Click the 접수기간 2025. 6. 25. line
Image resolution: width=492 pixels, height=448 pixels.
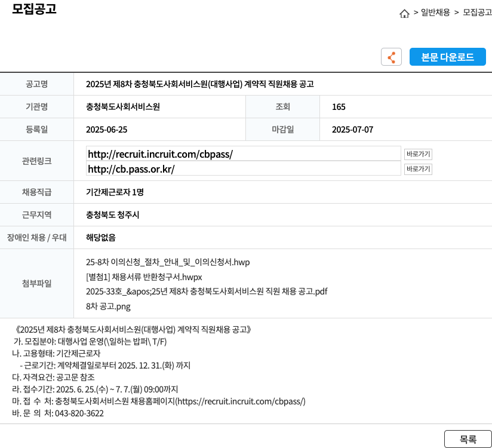pos(95,389)
